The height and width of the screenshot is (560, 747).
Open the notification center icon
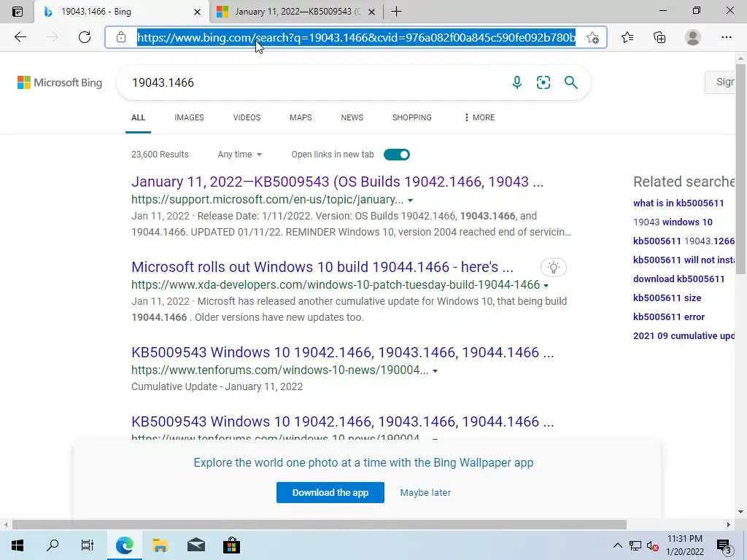pos(724,547)
